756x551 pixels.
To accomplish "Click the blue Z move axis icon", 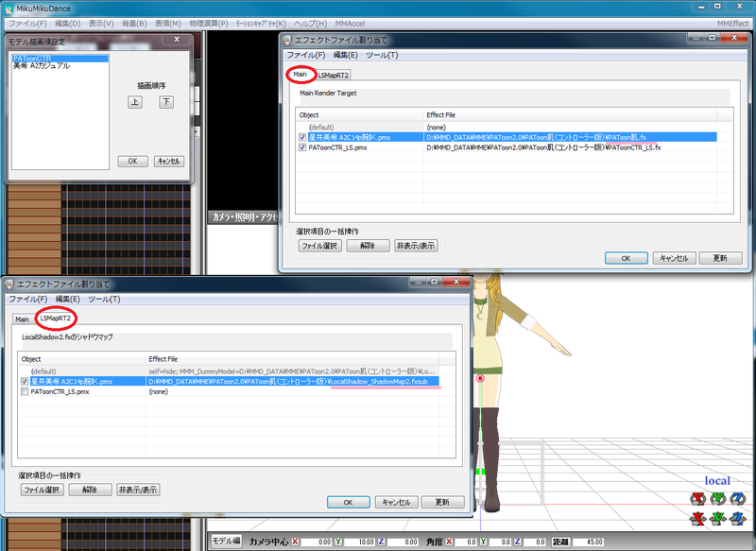I will click(738, 519).
